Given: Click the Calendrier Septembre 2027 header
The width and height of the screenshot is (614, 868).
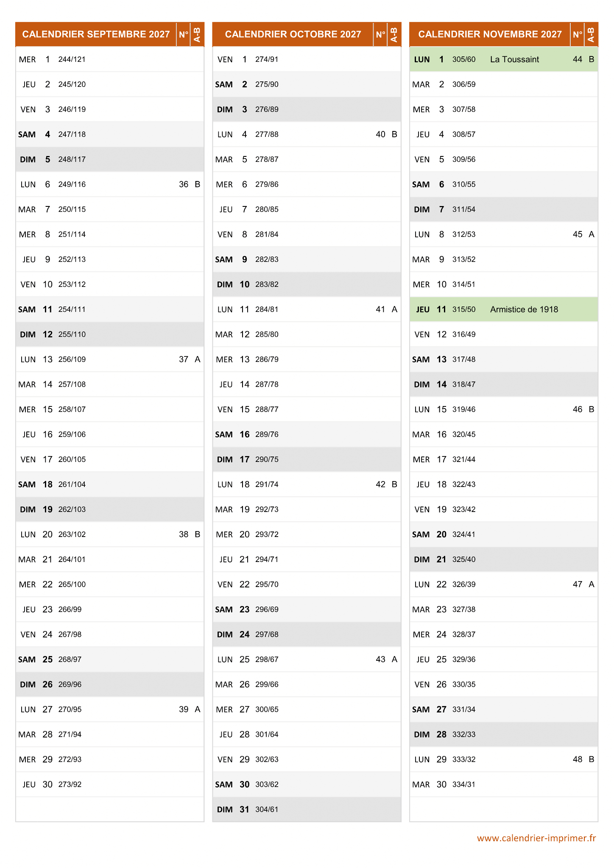Looking at the screenshot, I should point(96,34).
